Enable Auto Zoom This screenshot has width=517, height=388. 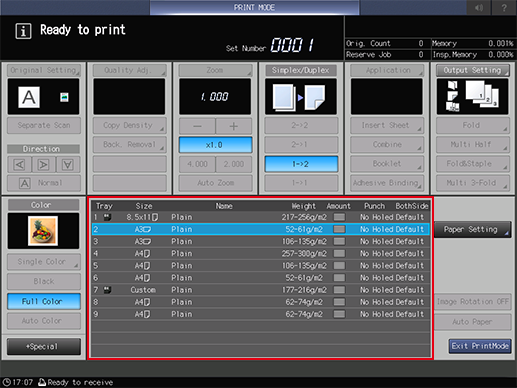tap(215, 183)
